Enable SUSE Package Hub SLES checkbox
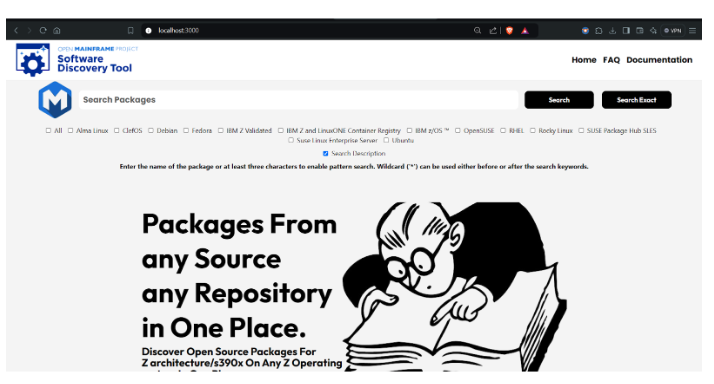 pyautogui.click(x=581, y=131)
